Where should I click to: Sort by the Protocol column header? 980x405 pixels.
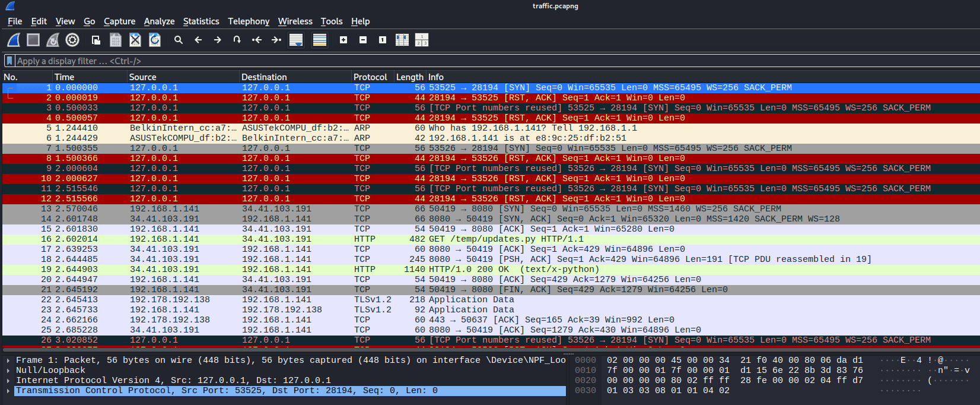click(x=373, y=77)
